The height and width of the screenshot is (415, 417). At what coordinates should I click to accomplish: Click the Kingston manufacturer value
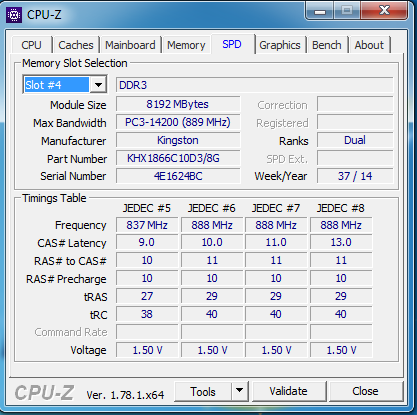178,140
